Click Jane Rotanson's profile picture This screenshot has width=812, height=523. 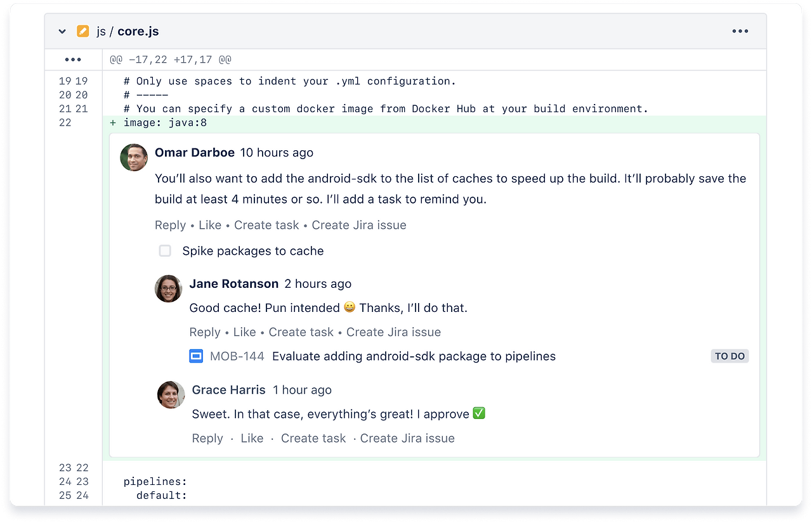pos(167,288)
